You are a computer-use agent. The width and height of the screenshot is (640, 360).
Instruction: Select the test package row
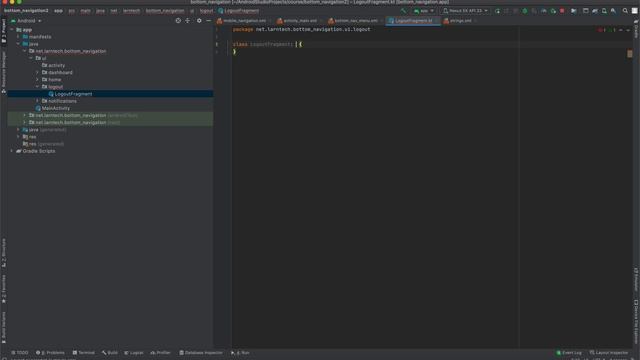point(110,122)
